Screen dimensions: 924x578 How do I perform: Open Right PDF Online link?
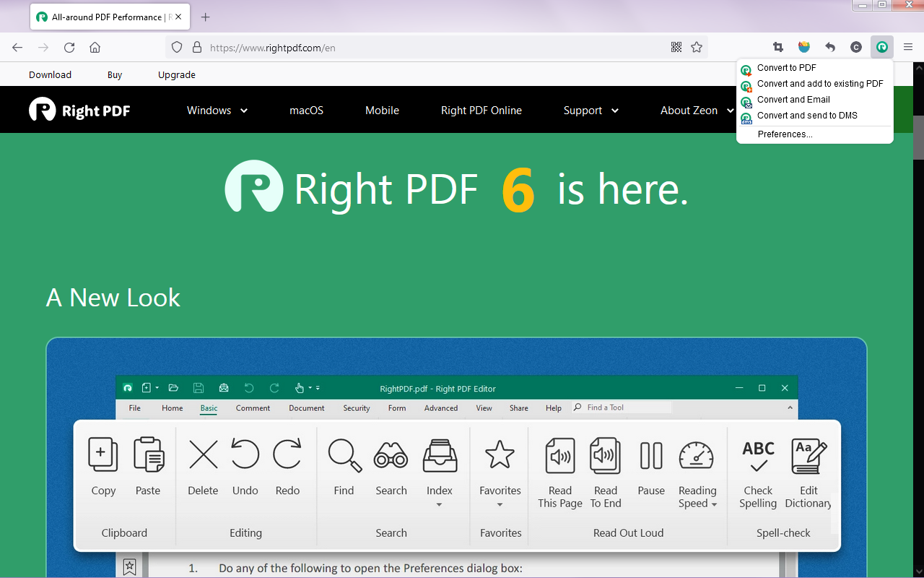[x=481, y=111]
